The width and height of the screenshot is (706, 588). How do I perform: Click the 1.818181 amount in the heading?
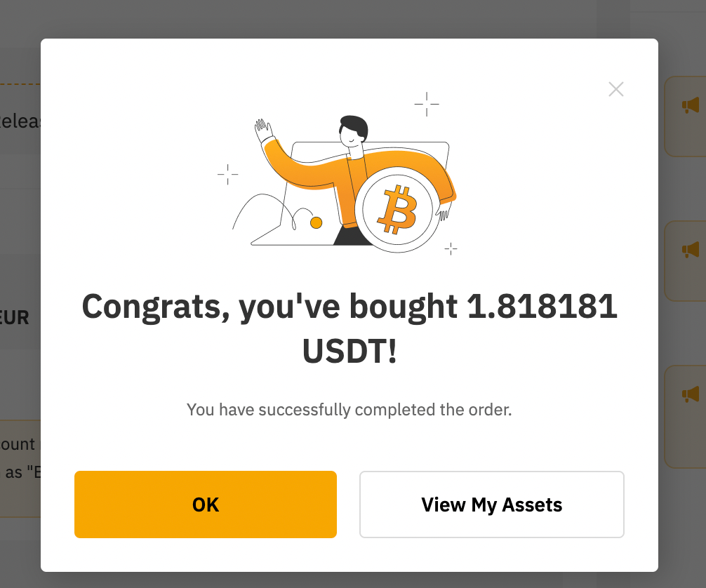point(542,307)
